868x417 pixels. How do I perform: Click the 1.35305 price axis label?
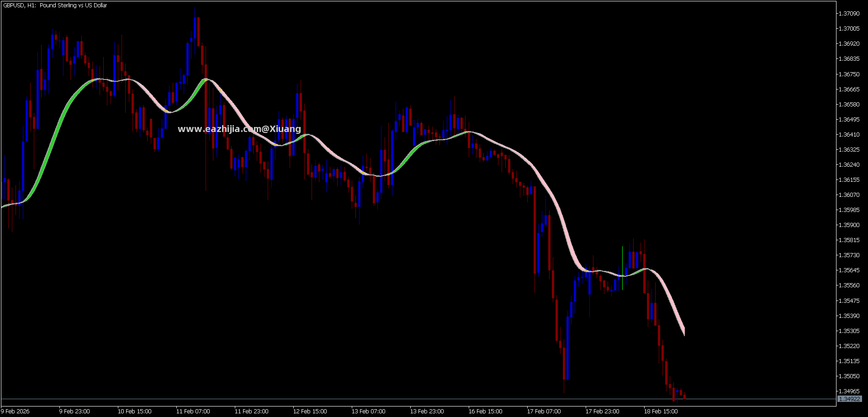[849, 331]
